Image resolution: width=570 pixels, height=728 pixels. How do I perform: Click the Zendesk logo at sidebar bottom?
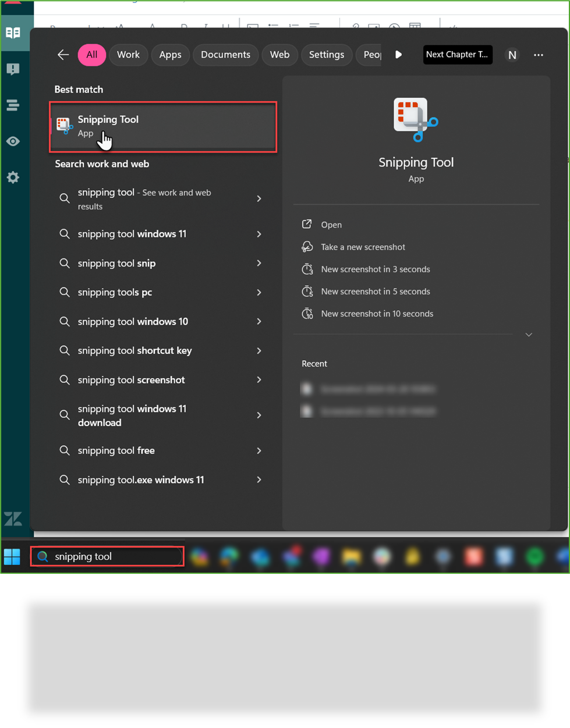pos(12,519)
